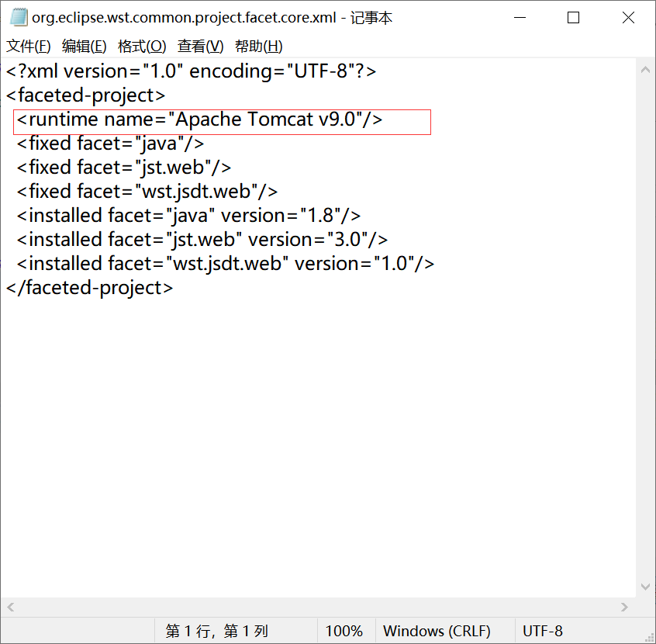The width and height of the screenshot is (656, 644).
Task: Click the UTF-8 encoding status entry
Action: point(542,631)
